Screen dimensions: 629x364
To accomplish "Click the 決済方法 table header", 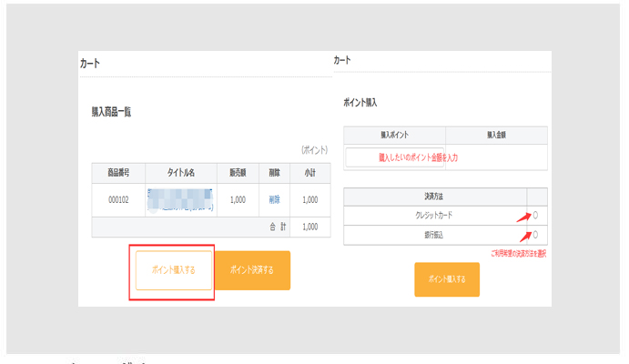I will point(434,196).
